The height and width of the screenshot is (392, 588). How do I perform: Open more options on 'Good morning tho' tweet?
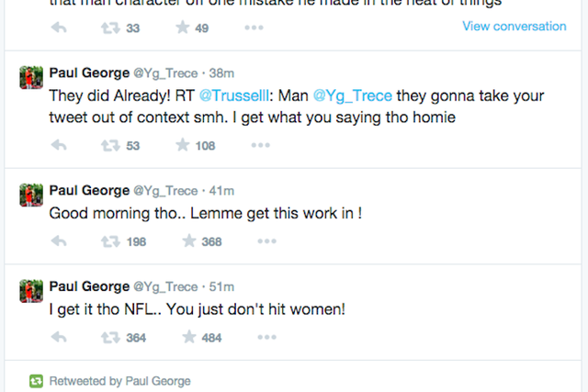pyautogui.click(x=266, y=241)
